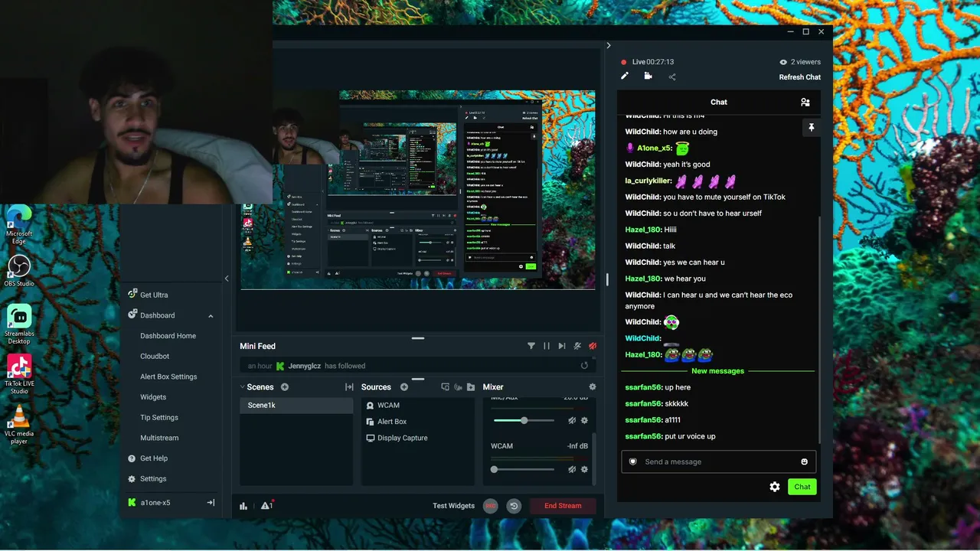Open TikTok LIVE Studio desktop shortcut

(x=19, y=374)
